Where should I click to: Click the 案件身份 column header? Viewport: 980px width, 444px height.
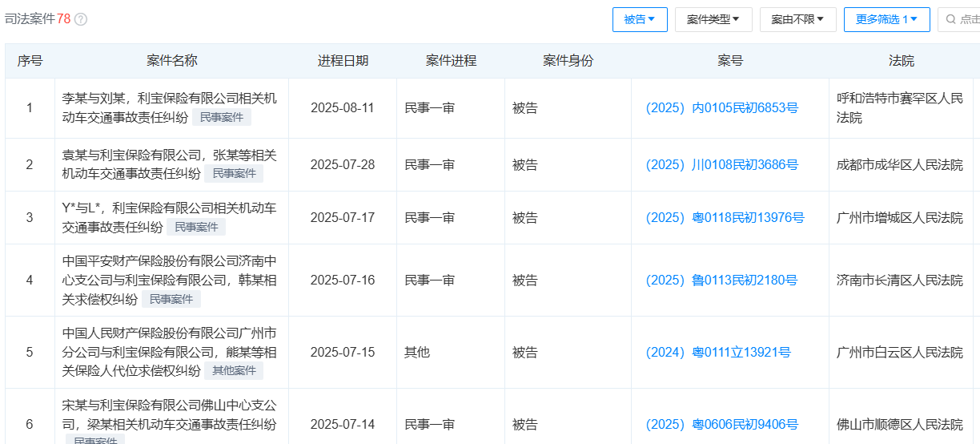point(568,61)
